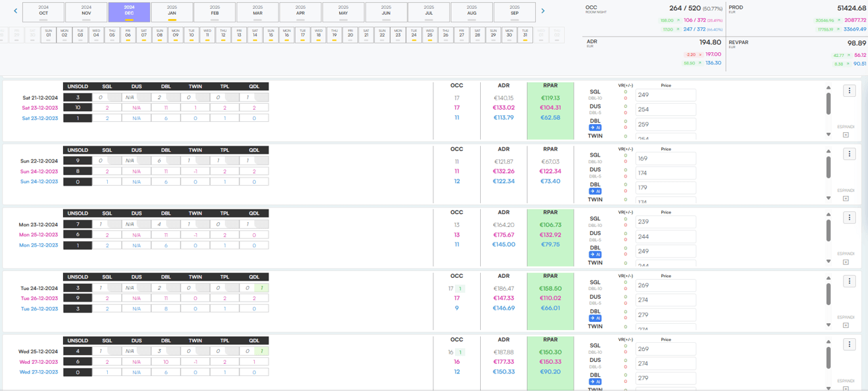Screen dimensions: 868x391
Task: Open three-dot menu for Mon 23-12-2024
Action: 849,218
